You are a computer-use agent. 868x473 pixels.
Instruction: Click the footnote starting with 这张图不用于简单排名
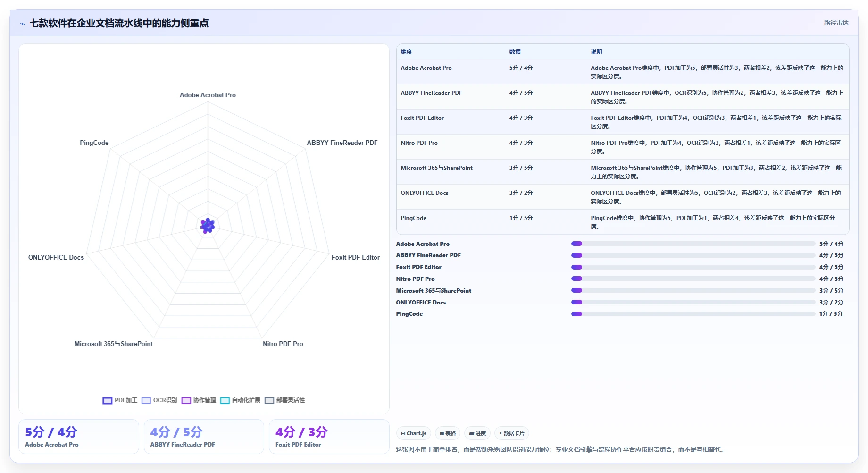[561, 449]
